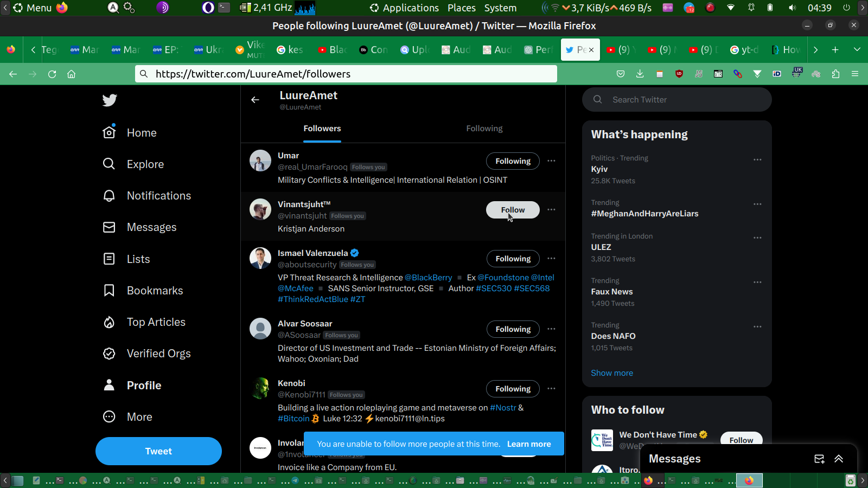Open the @BlackBerry mention link
The height and width of the screenshot is (488, 868).
tap(428, 278)
